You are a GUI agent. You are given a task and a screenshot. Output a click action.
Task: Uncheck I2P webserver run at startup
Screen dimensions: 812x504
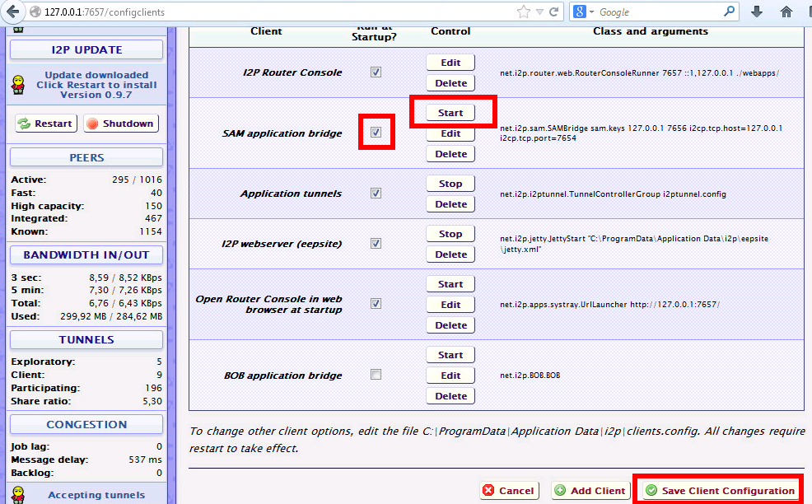pos(376,243)
